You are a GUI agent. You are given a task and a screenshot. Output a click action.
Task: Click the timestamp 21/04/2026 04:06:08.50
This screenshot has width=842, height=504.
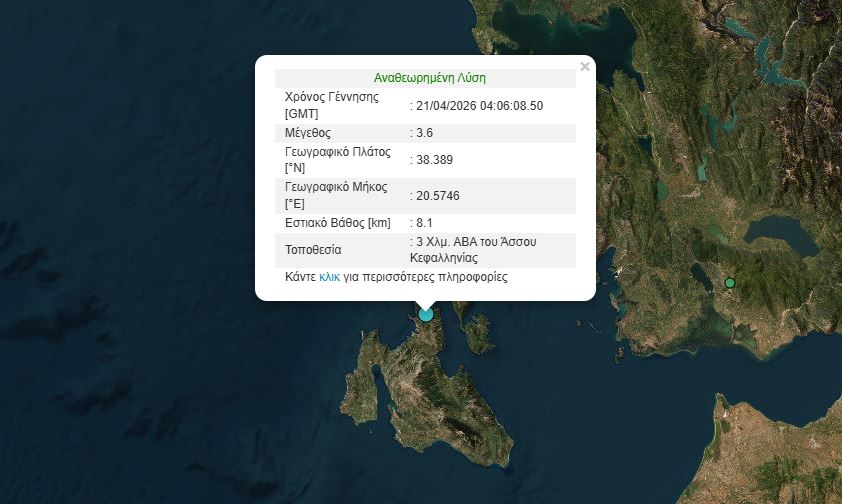coord(479,105)
